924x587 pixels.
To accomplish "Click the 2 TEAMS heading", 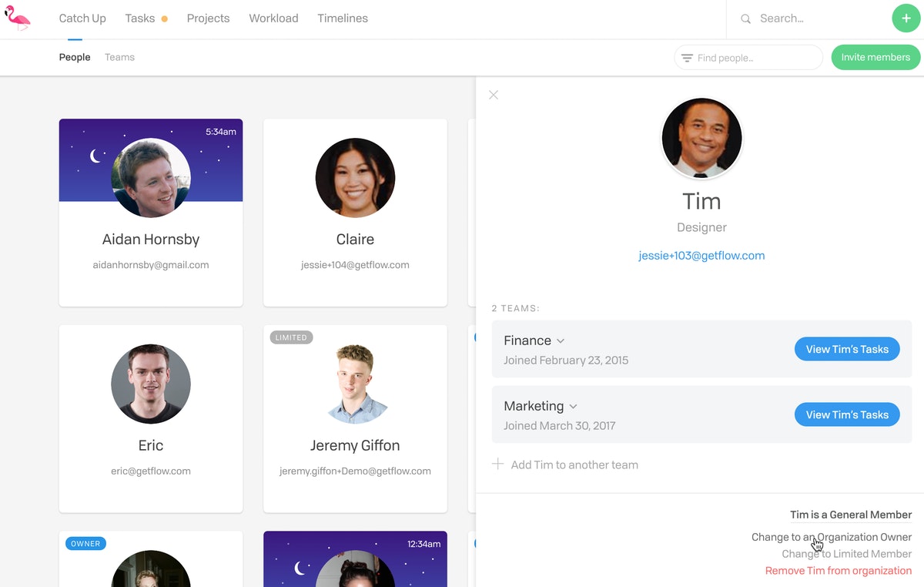I will 516,308.
